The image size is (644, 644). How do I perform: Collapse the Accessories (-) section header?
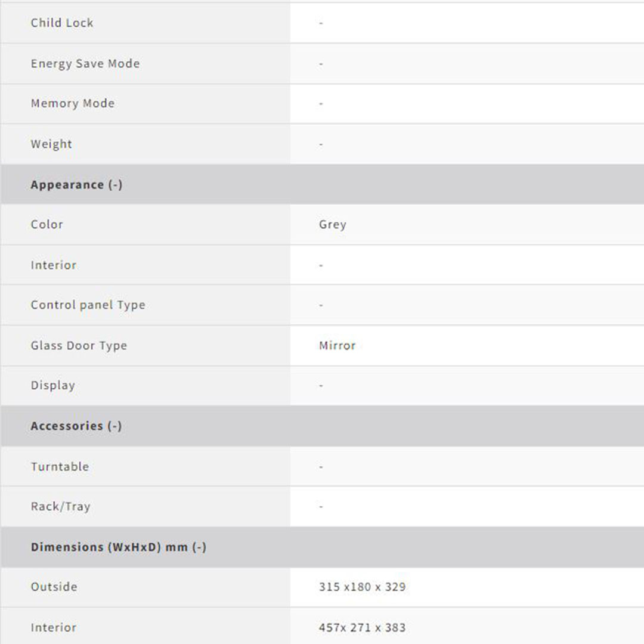pos(76,426)
